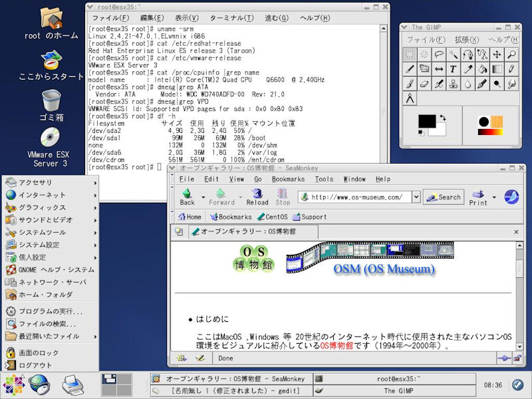Click the red OS博物館 hyperlink

point(336,346)
